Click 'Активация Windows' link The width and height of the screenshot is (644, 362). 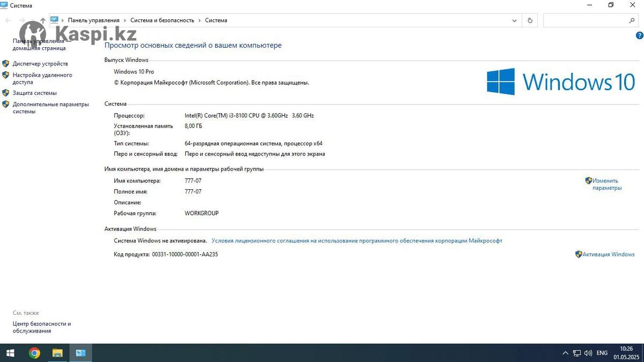tap(608, 254)
